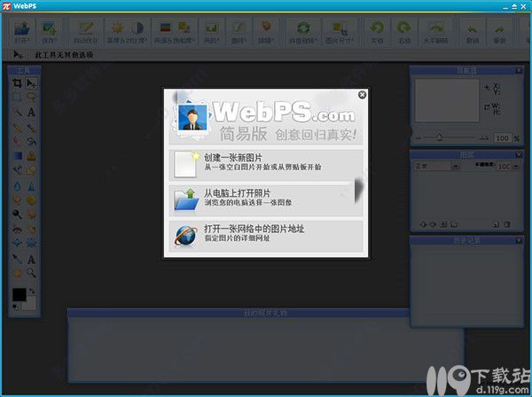Select the Red Eye reduction tool
Image resolution: width=532 pixels, height=397 pixels.
click(x=17, y=230)
